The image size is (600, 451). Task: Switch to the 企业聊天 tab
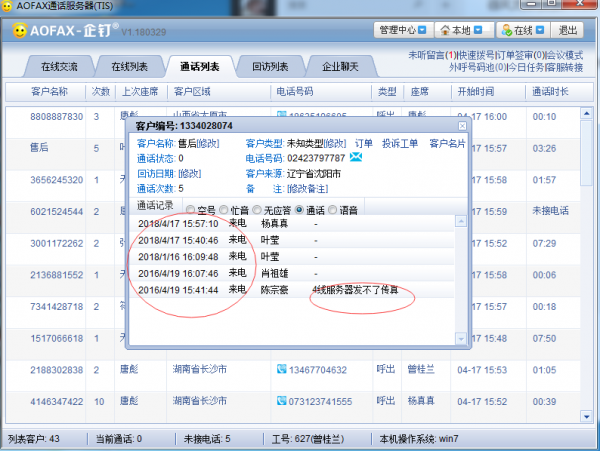click(x=341, y=67)
